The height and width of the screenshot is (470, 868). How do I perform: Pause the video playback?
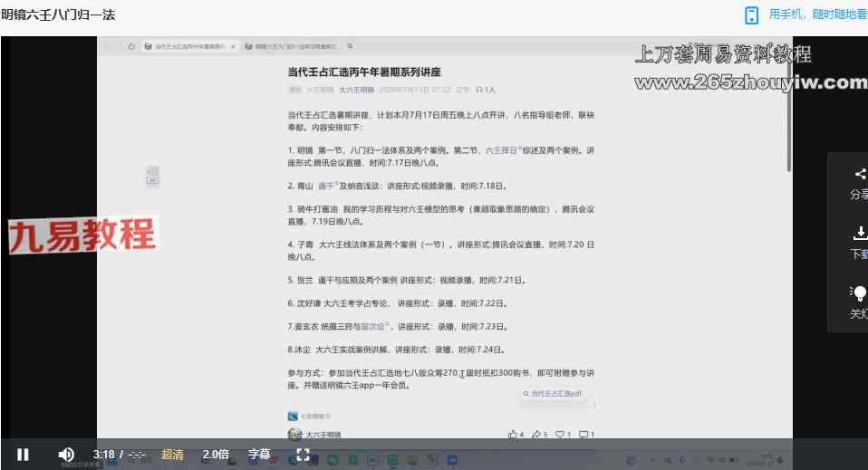click(23, 455)
